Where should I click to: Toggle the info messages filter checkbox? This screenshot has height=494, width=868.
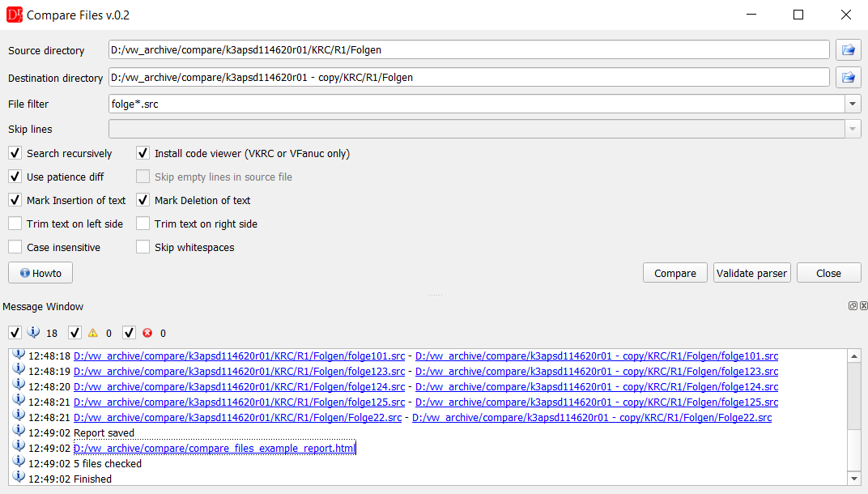click(15, 333)
